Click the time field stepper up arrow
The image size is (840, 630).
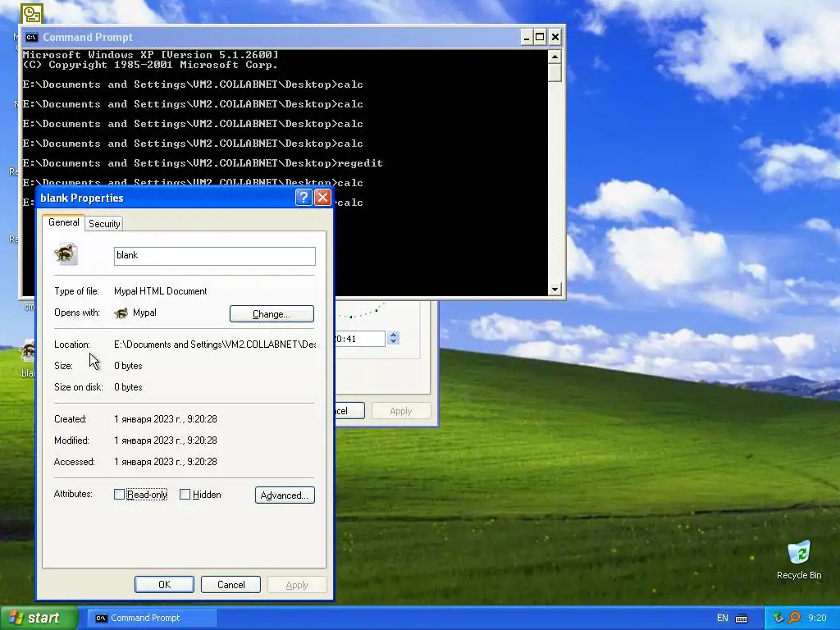[x=394, y=335]
